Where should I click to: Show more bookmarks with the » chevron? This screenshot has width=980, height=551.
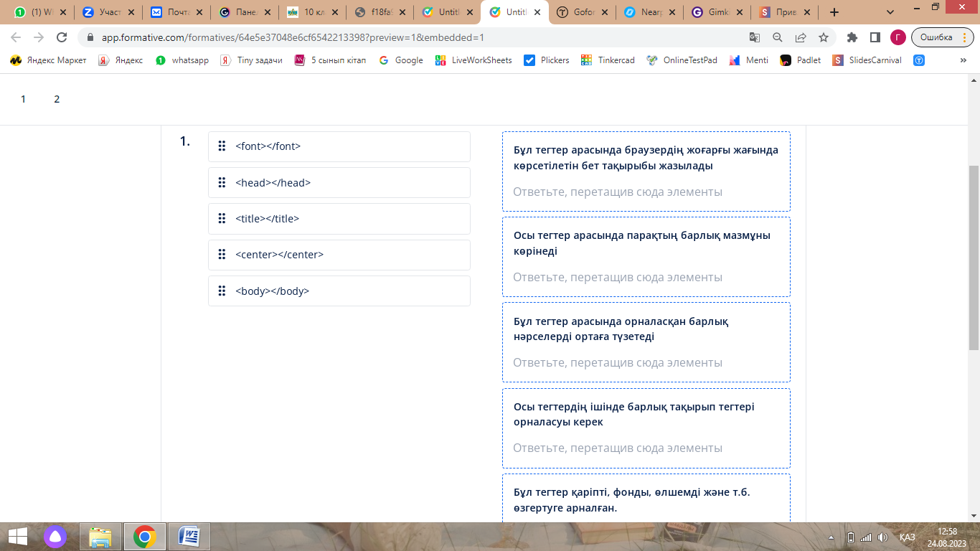tap(963, 60)
